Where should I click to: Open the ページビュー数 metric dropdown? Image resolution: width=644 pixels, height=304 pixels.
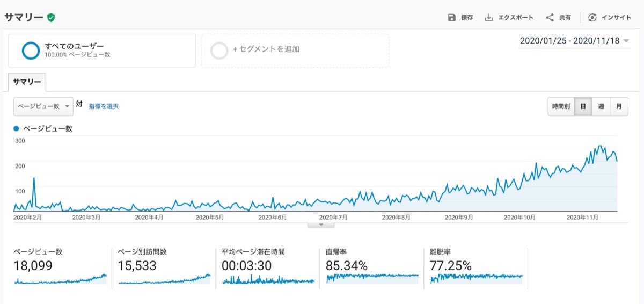[43, 106]
